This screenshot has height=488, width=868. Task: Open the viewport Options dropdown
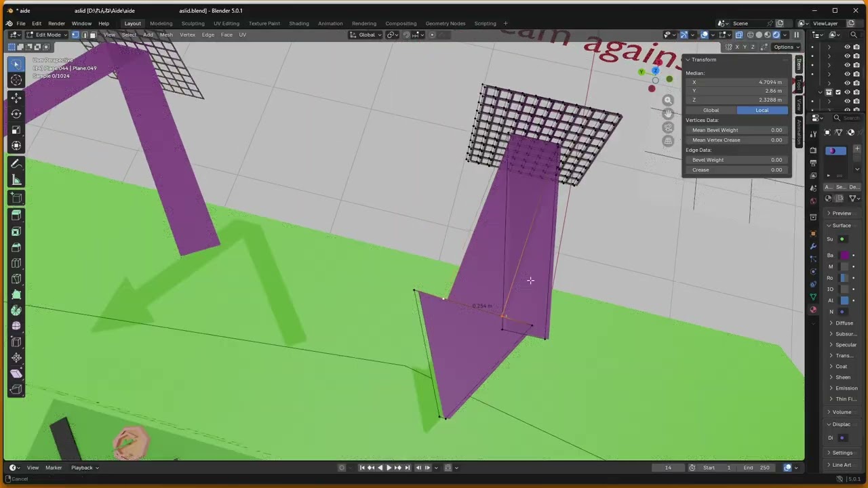pos(787,47)
